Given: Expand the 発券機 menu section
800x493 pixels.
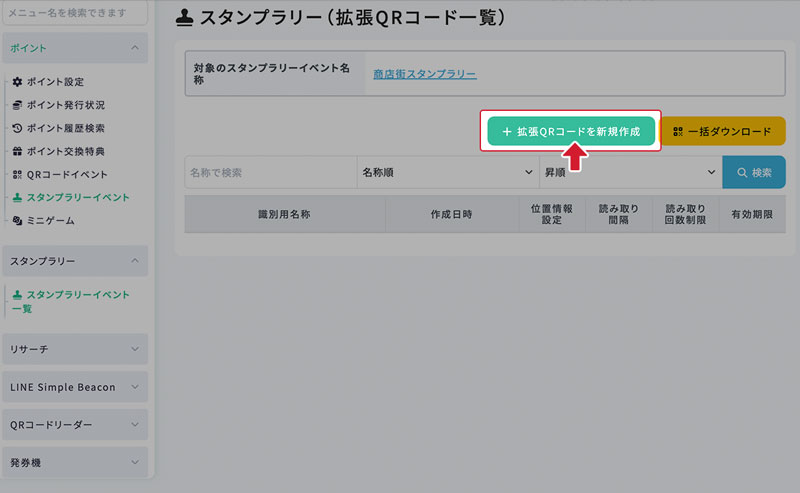Looking at the screenshot, I should click(x=134, y=463).
